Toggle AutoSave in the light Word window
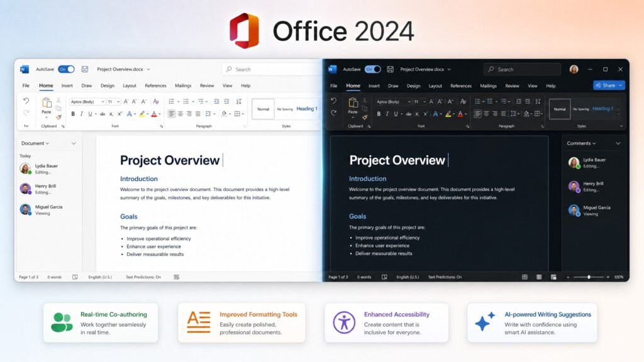Image resolution: width=644 pixels, height=362 pixels. 66,69
